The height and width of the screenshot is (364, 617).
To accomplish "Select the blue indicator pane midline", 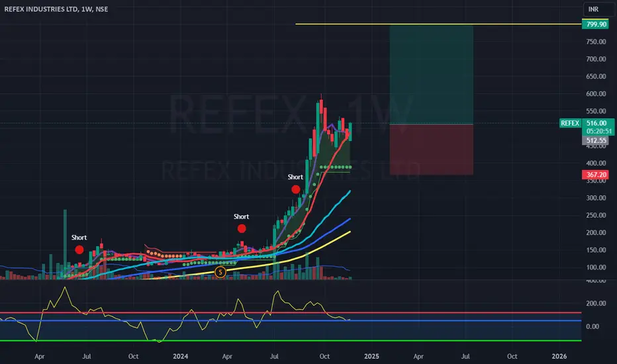I will tap(291, 321).
